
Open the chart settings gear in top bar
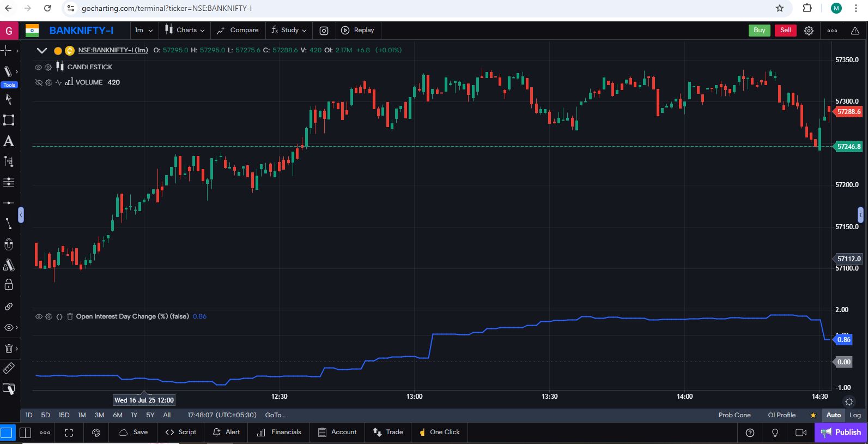pos(809,31)
